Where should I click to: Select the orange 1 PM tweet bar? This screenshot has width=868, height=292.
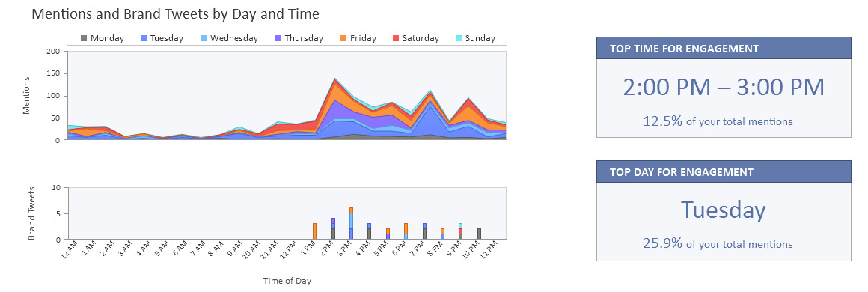(314, 231)
